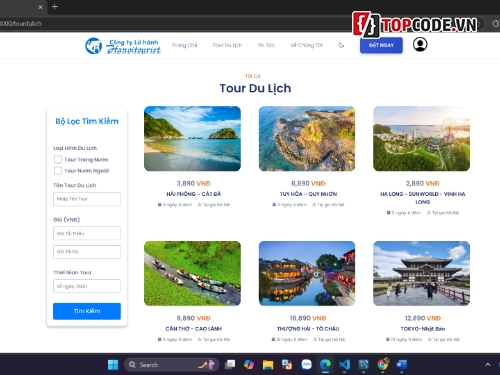Open Zalo from the taskbar
The height and width of the screenshot is (375, 500).
[x=306, y=365]
